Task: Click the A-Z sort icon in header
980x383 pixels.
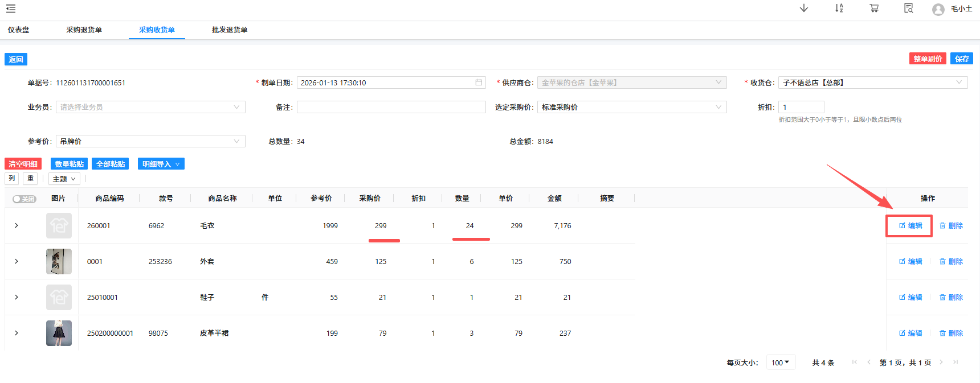Action: [839, 8]
